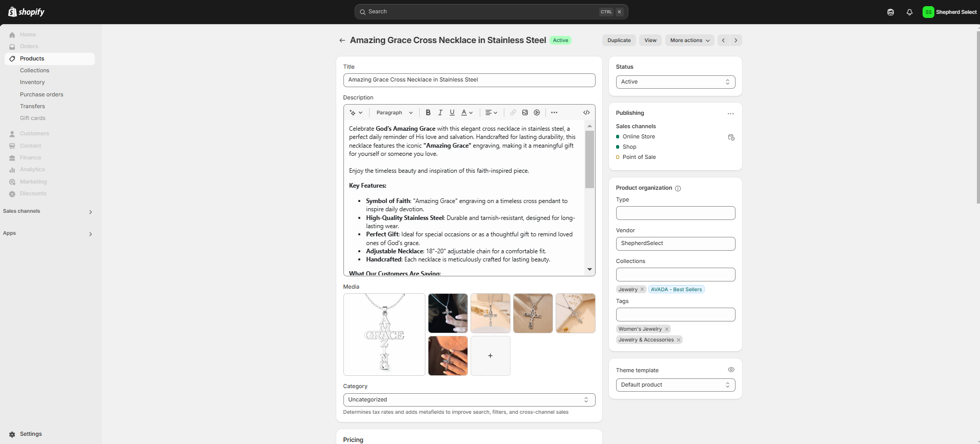Insert an image into description

(525, 113)
